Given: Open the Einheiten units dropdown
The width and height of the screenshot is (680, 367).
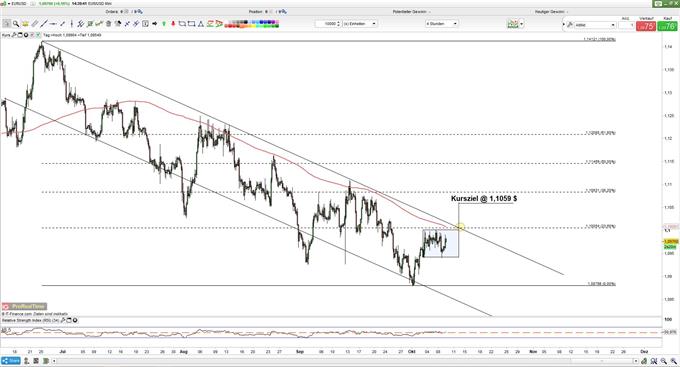Looking at the screenshot, I should point(360,24).
